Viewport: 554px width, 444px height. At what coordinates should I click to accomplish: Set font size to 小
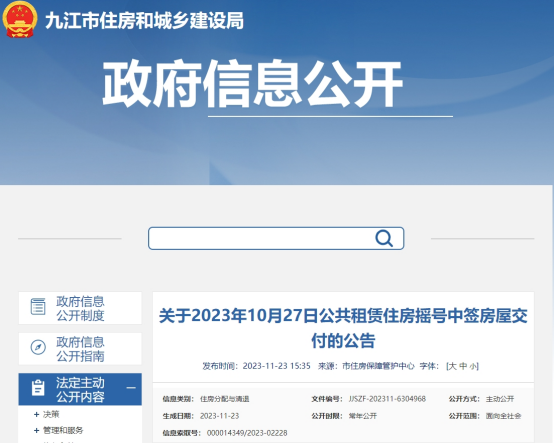(x=473, y=366)
